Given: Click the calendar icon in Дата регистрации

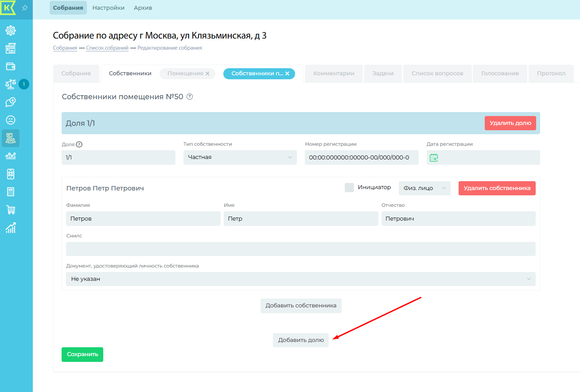Looking at the screenshot, I should [x=434, y=158].
